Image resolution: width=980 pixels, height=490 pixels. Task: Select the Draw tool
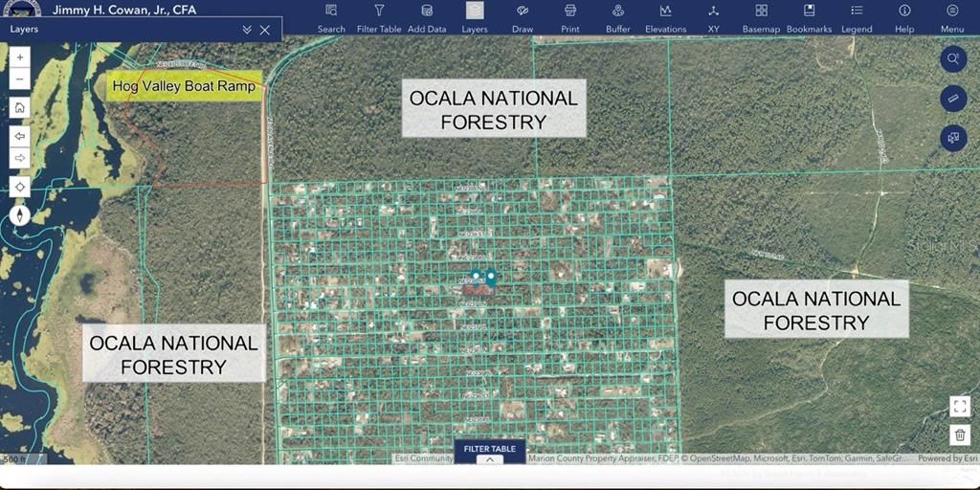click(523, 16)
